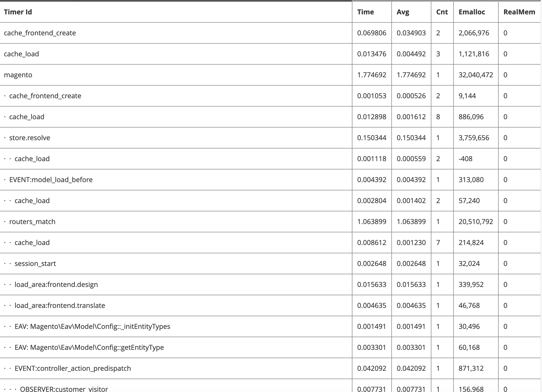Click Emalloc value 339,952
The height and width of the screenshot is (392, 542).
click(471, 284)
